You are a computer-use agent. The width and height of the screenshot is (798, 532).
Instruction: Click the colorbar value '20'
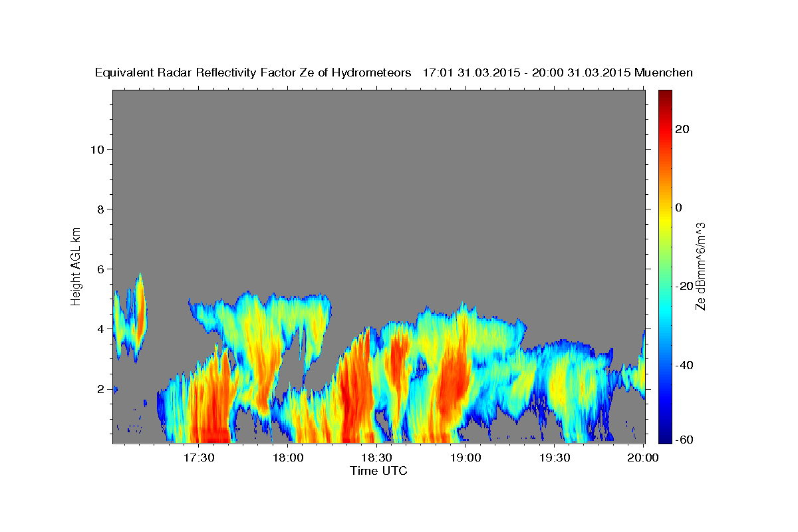coord(682,129)
